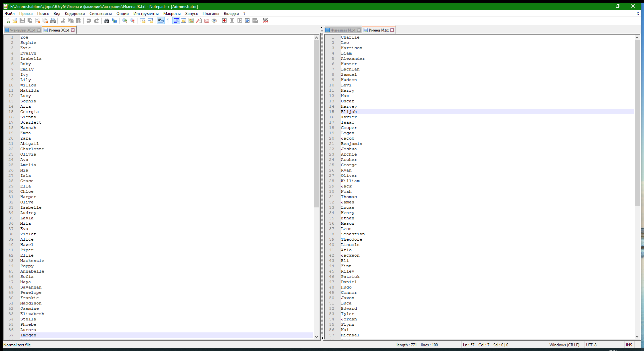The height and width of the screenshot is (351, 644).
Task: Switch to the Фамилии Ж.txt tab
Action: 22,30
